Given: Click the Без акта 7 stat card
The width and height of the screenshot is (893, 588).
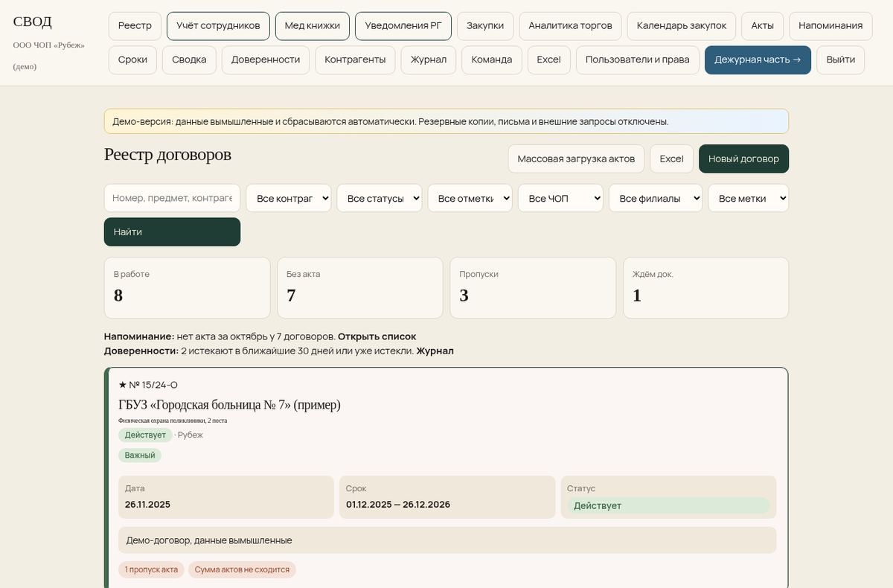Looking at the screenshot, I should [x=360, y=287].
